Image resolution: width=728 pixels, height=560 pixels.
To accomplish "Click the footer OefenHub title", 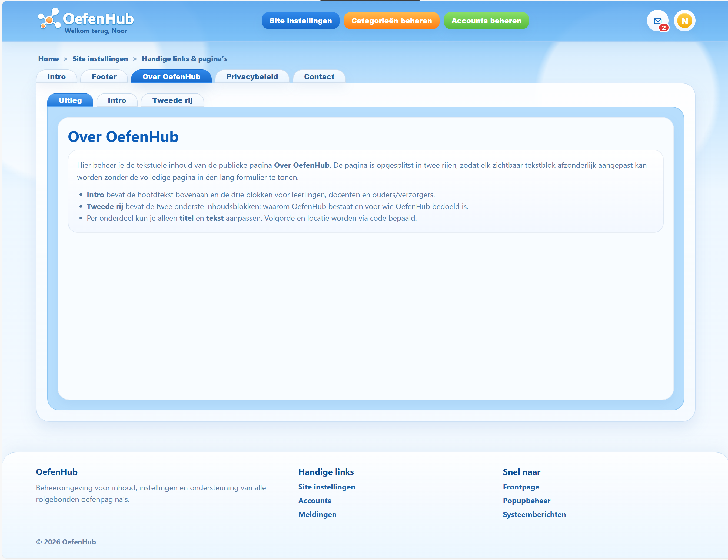I will [57, 472].
